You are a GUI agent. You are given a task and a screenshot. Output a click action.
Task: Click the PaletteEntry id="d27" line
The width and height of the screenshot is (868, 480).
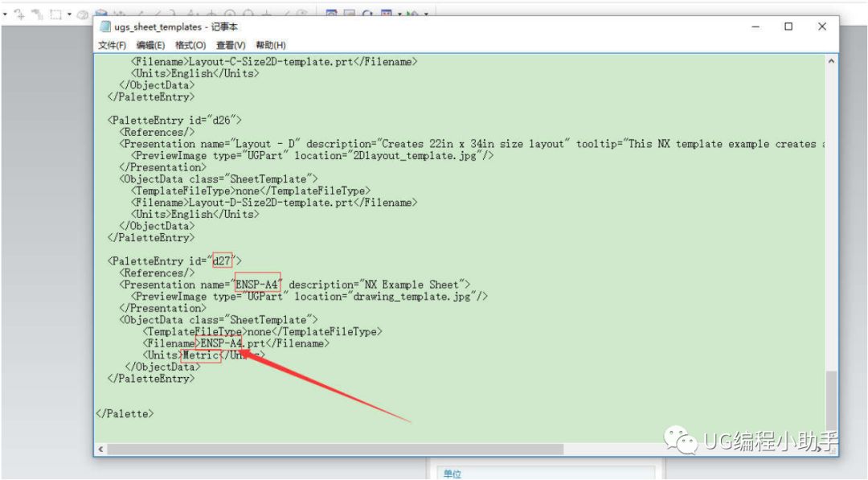coord(174,261)
